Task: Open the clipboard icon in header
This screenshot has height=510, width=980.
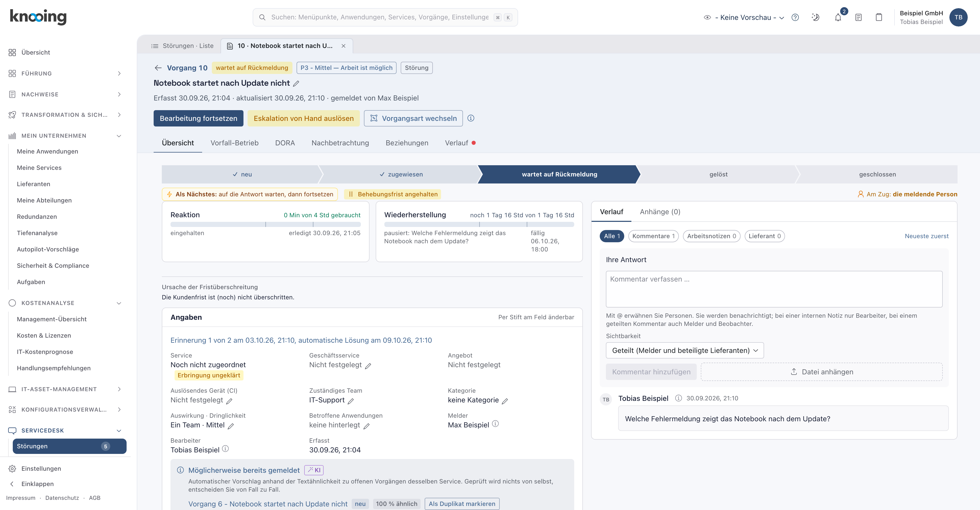Action: pyautogui.click(x=879, y=18)
